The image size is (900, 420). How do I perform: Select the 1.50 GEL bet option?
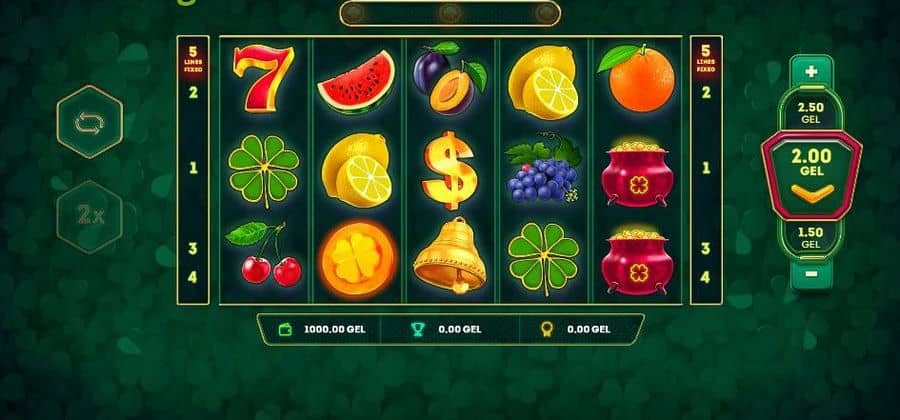(810, 238)
